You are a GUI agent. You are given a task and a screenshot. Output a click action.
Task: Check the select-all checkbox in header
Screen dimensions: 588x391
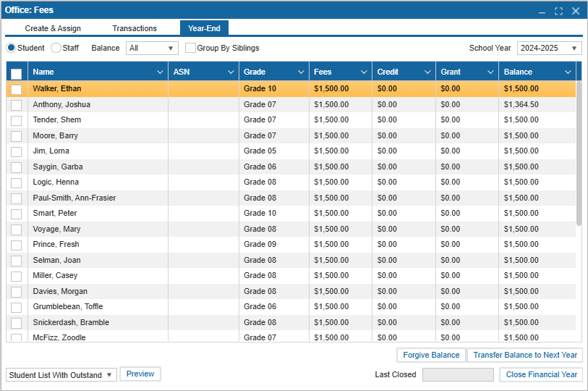coord(16,73)
